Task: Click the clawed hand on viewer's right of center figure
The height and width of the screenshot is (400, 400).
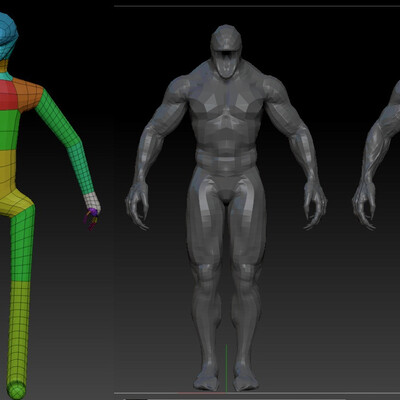Action: [x=314, y=205]
